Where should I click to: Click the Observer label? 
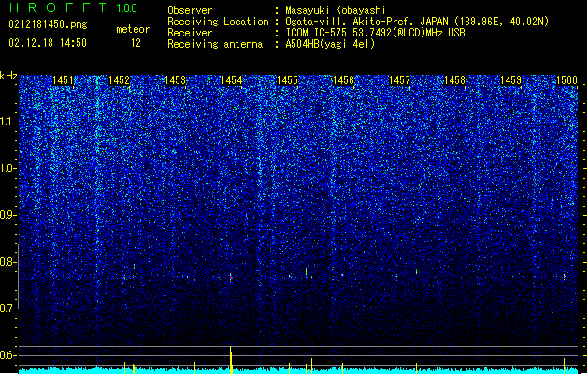coord(190,10)
